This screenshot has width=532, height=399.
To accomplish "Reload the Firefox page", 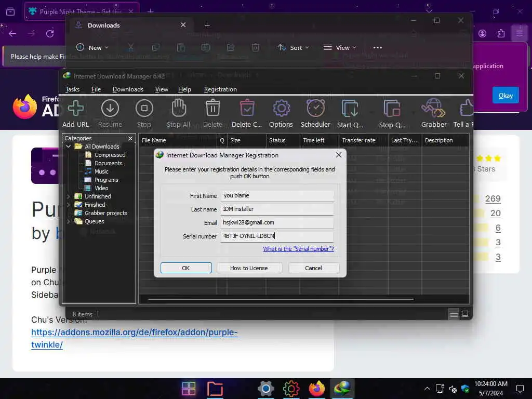I will point(50,34).
